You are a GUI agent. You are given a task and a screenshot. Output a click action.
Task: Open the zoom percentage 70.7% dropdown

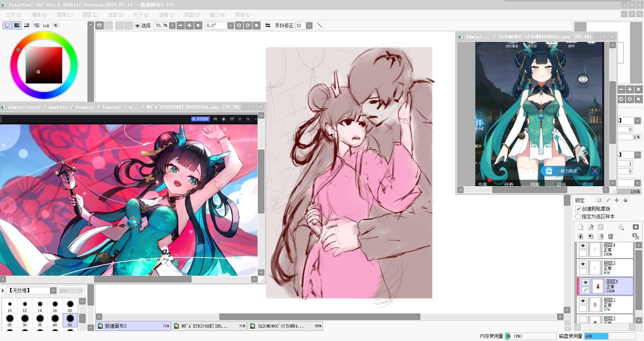172,25
